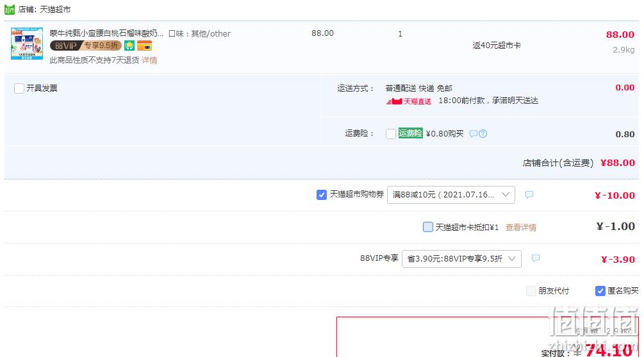
Task: Tick the 天猫超市卡抵扣¥1 checkbox
Action: (428, 227)
